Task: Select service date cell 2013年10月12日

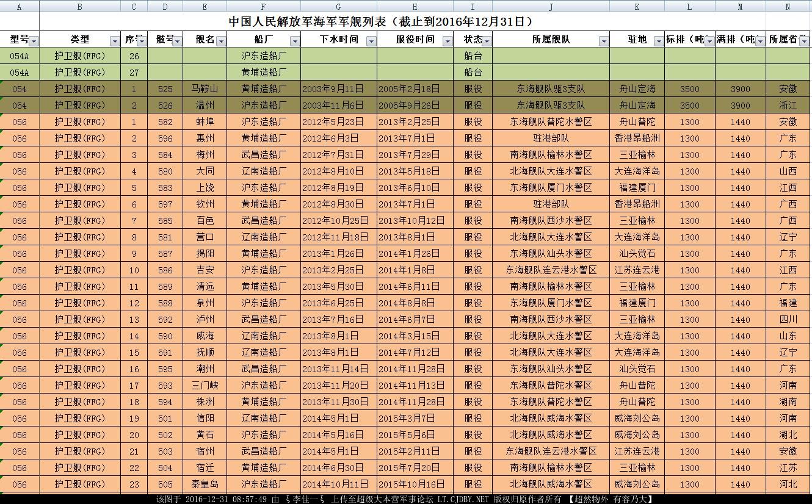Action: (x=415, y=220)
